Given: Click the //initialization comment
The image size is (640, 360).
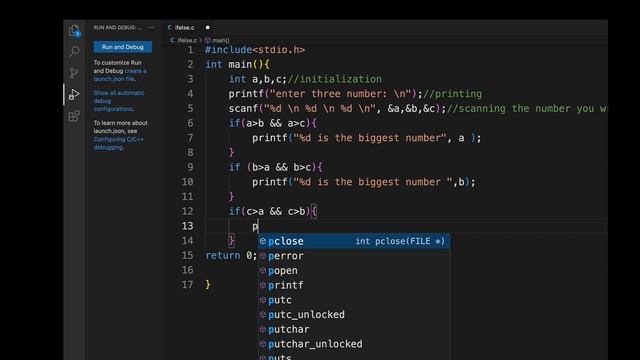Looking at the screenshot, I should tap(335, 79).
